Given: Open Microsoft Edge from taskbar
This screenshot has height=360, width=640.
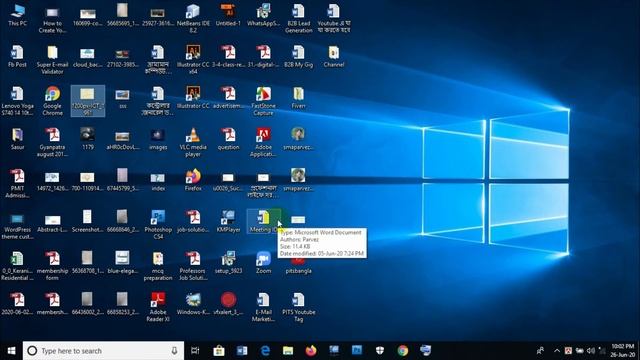Looking at the screenshot, I should pyautogui.click(x=265, y=351).
